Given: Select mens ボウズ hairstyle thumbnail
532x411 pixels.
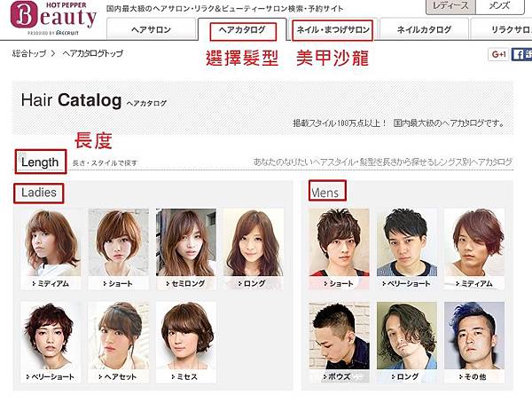Looking at the screenshot, I should 340,343.
